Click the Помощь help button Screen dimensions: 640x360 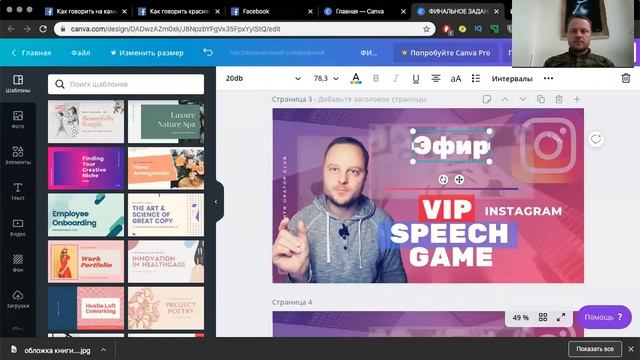coord(604,317)
